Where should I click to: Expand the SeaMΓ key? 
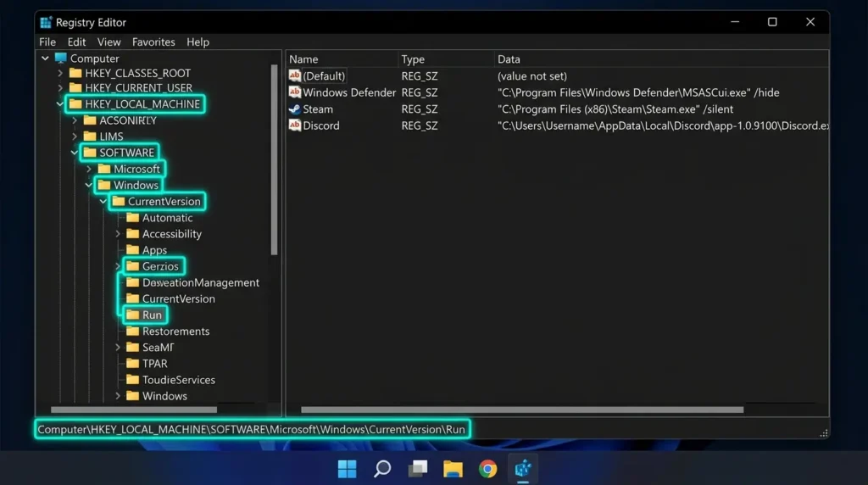point(118,348)
